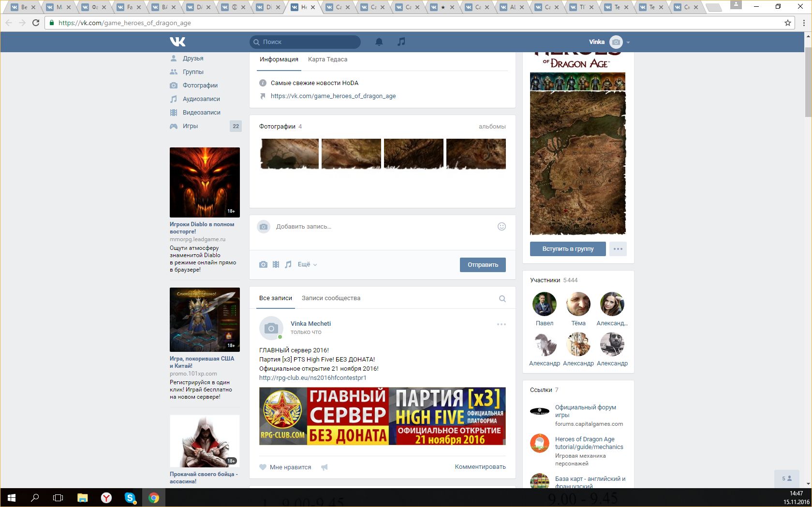Open member Павел's avatar

pyautogui.click(x=545, y=304)
